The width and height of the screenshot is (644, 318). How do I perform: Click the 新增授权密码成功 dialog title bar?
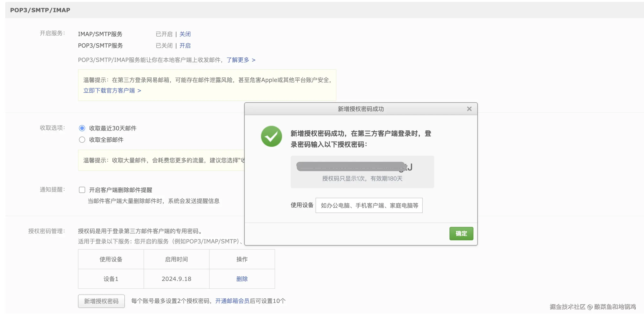point(361,109)
